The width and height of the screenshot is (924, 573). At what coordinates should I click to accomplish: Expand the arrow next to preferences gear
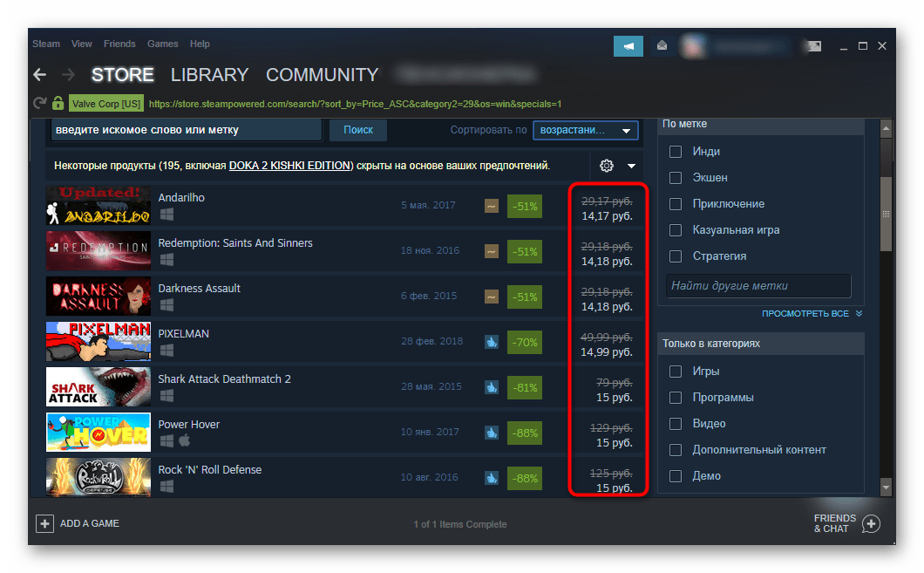tap(631, 167)
